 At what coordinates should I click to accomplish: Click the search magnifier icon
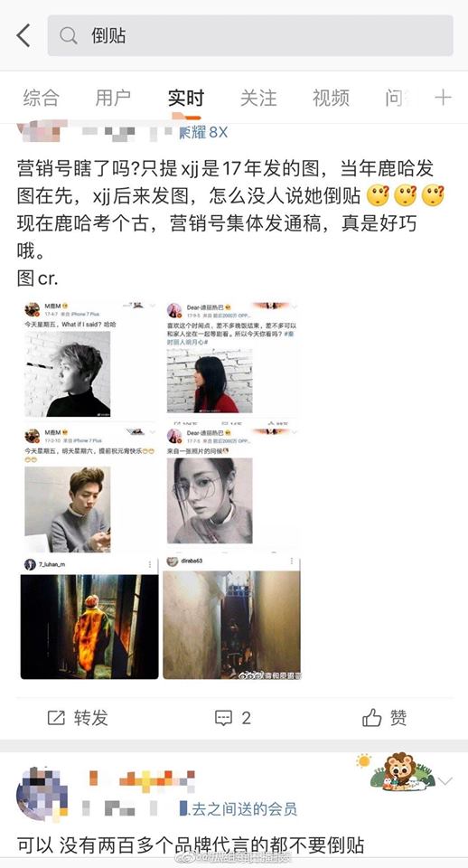69,36
